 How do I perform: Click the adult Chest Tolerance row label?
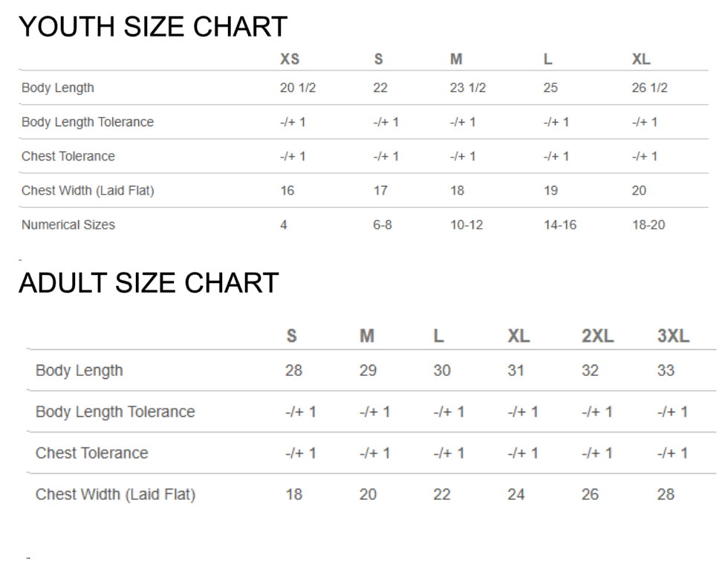(91, 453)
